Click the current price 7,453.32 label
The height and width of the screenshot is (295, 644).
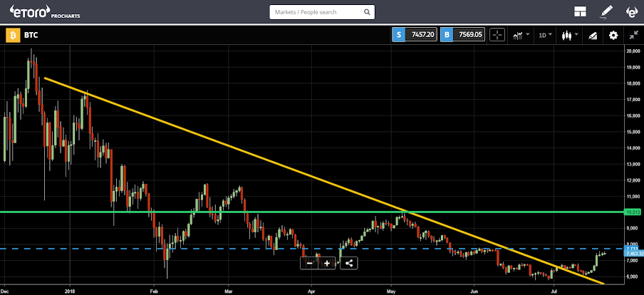634,254
